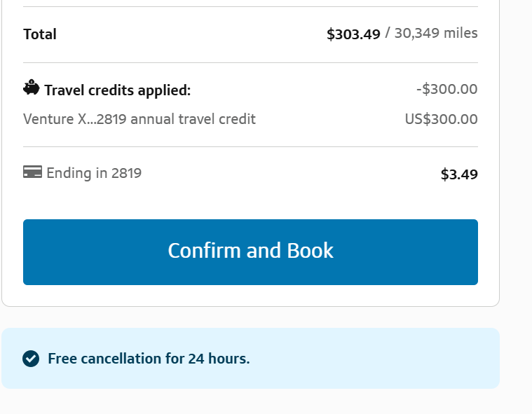This screenshot has height=414, width=532.
Task: Click the Ending in 2819 card label
Action: pyautogui.click(x=94, y=173)
